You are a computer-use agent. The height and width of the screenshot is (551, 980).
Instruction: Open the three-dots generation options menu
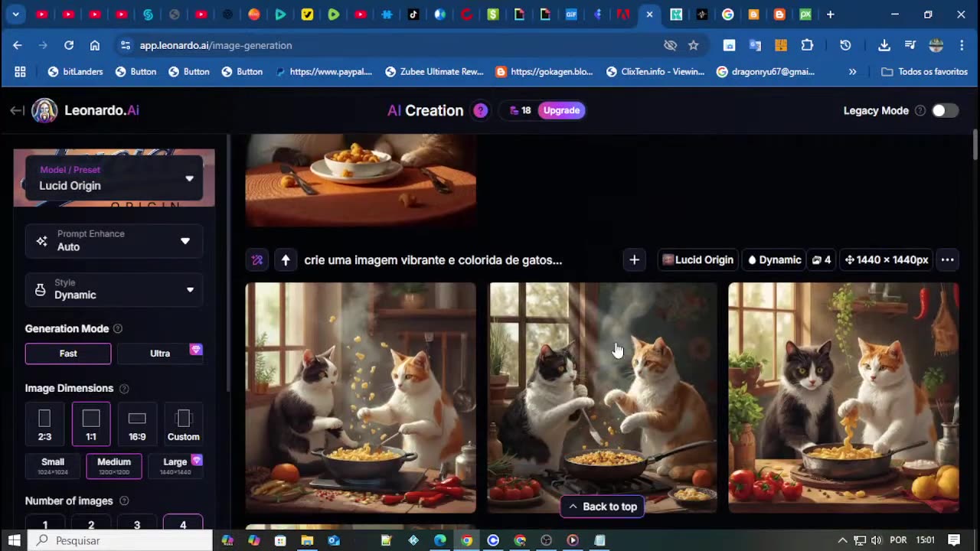(x=947, y=260)
